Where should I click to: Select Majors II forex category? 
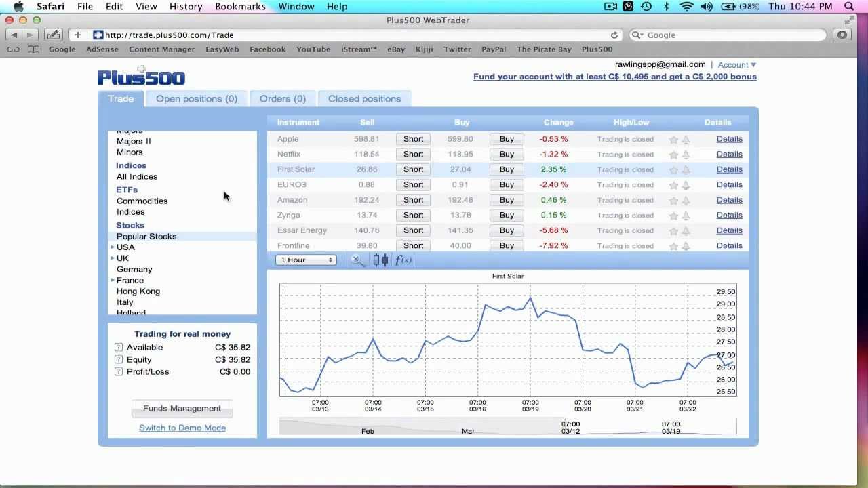134,142
